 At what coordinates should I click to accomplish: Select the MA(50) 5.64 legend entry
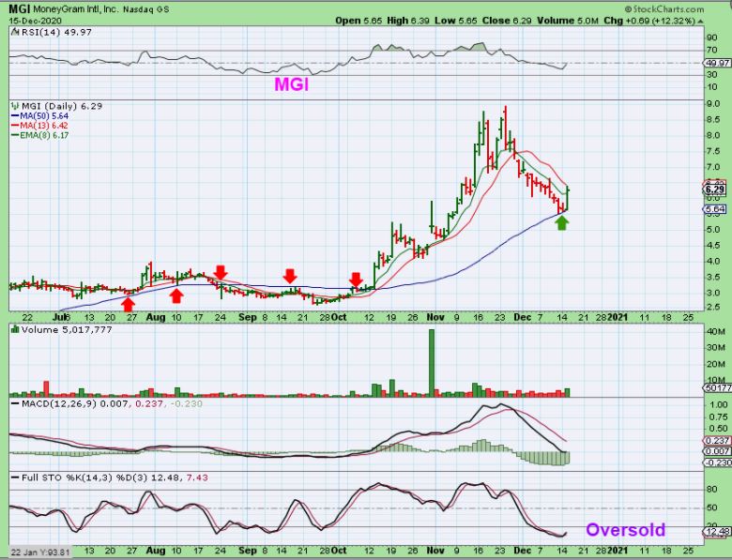point(40,115)
